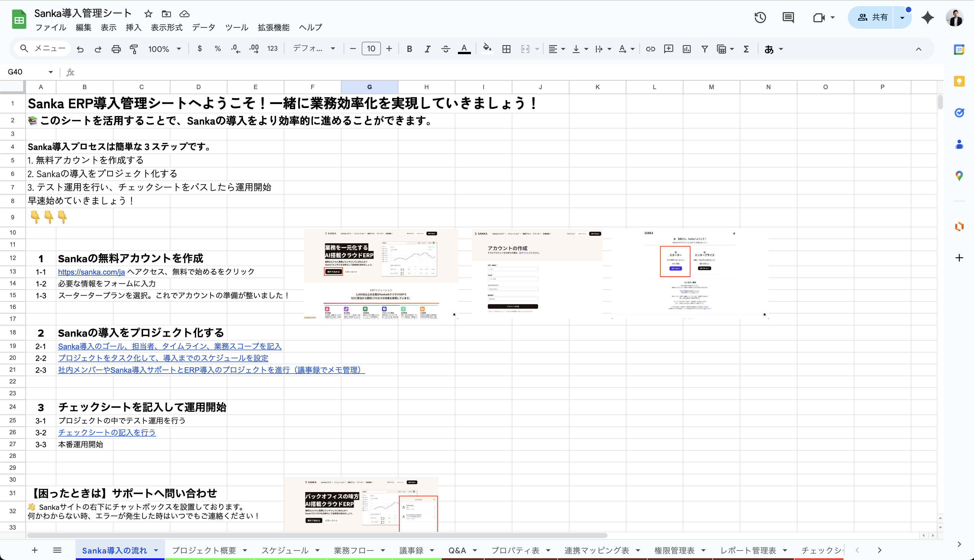Toggle italic formatting
Screen dimensions: 974x560
click(427, 49)
